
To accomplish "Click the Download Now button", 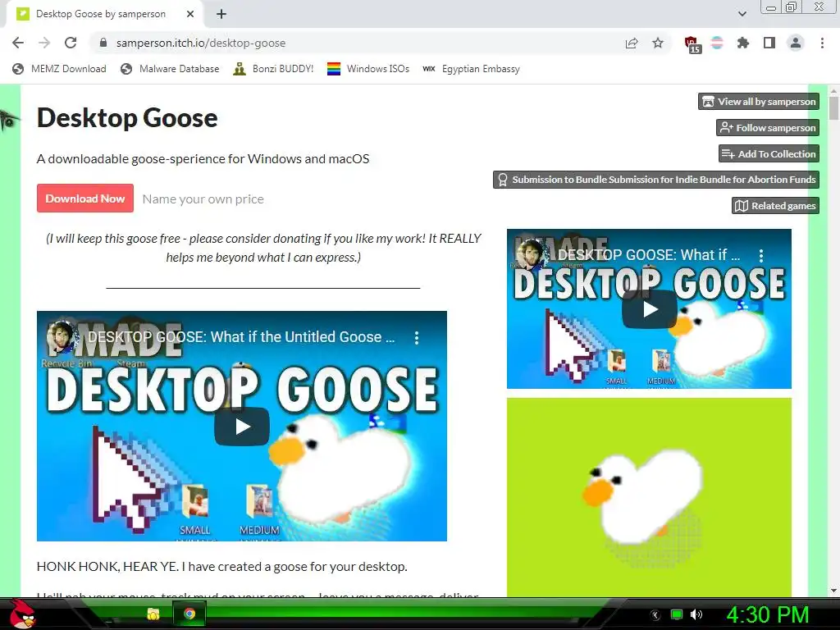I will click(85, 199).
